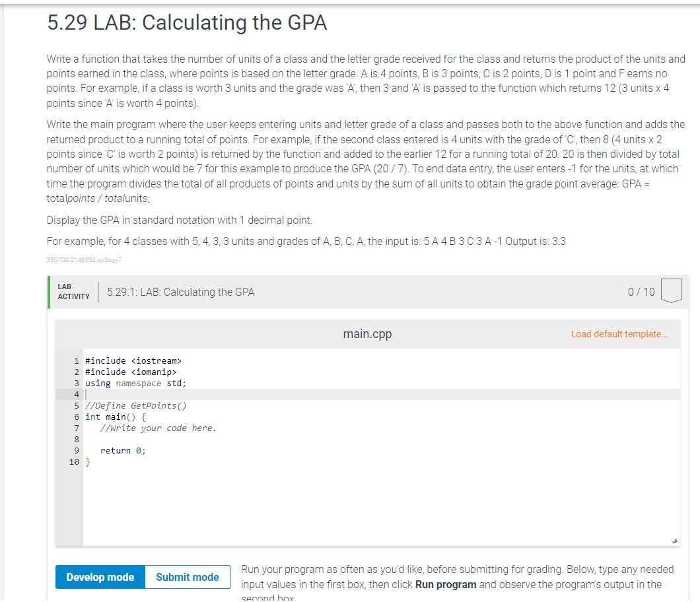Click the main.cpp filename header

point(367,334)
